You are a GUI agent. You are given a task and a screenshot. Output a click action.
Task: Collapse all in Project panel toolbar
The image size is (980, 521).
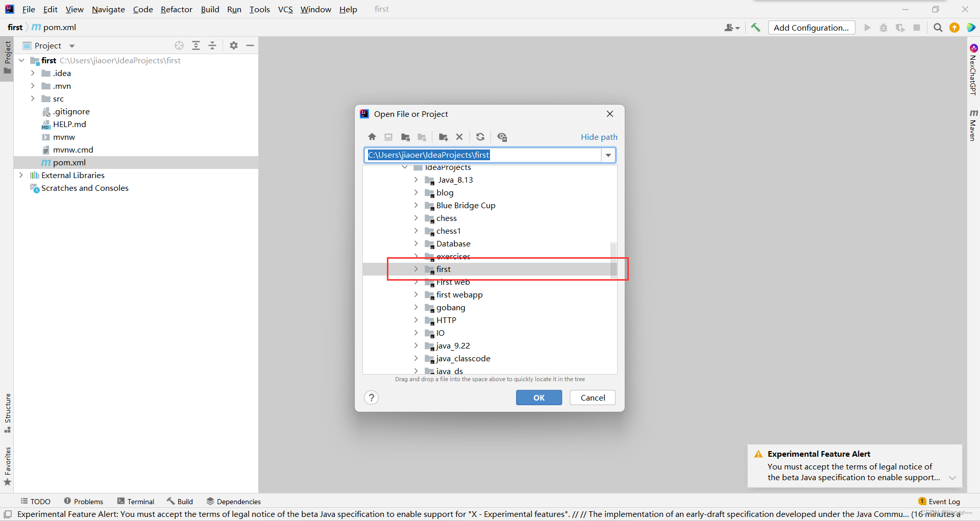[x=212, y=45]
